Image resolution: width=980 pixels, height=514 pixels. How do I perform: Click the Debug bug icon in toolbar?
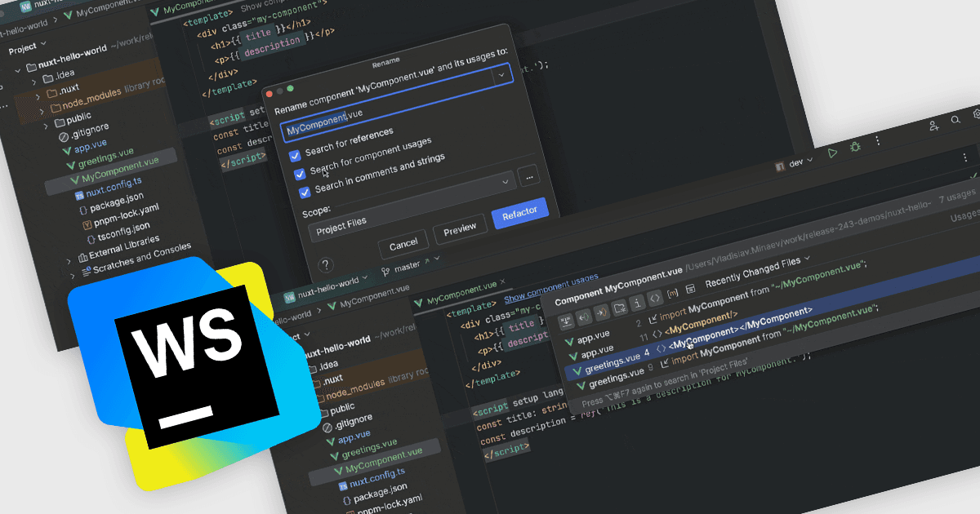click(x=855, y=147)
